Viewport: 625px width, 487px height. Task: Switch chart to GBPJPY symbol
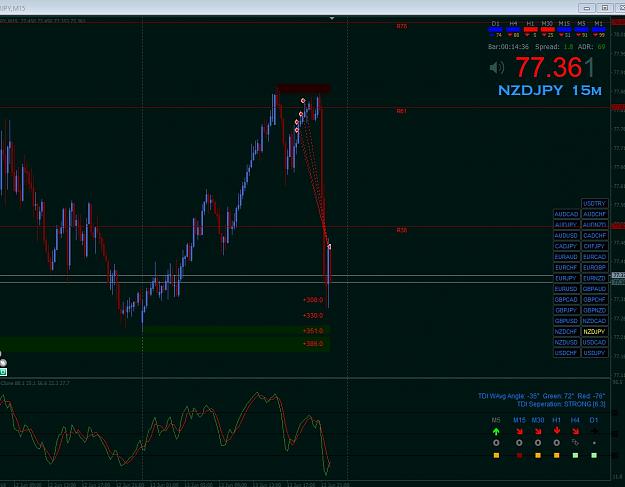[x=566, y=310]
